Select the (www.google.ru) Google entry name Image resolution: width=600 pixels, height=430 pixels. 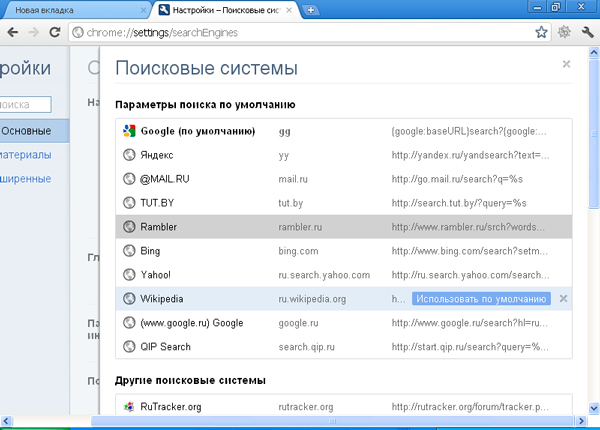192,323
